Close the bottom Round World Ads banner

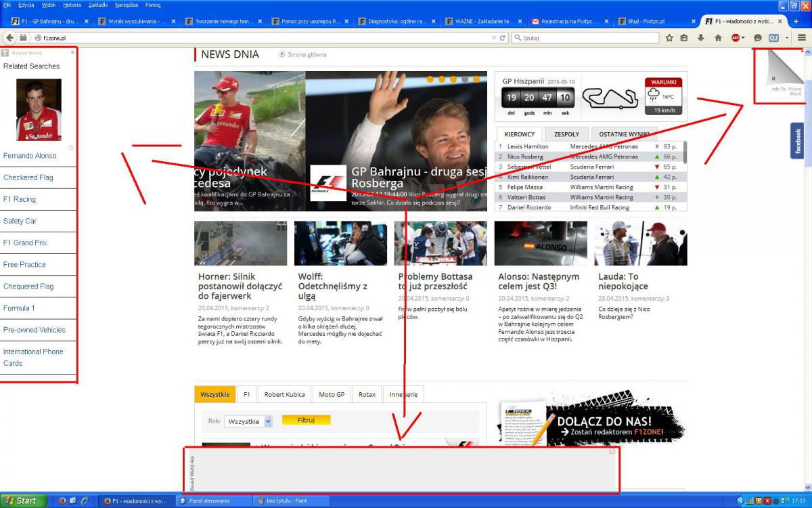(612, 451)
